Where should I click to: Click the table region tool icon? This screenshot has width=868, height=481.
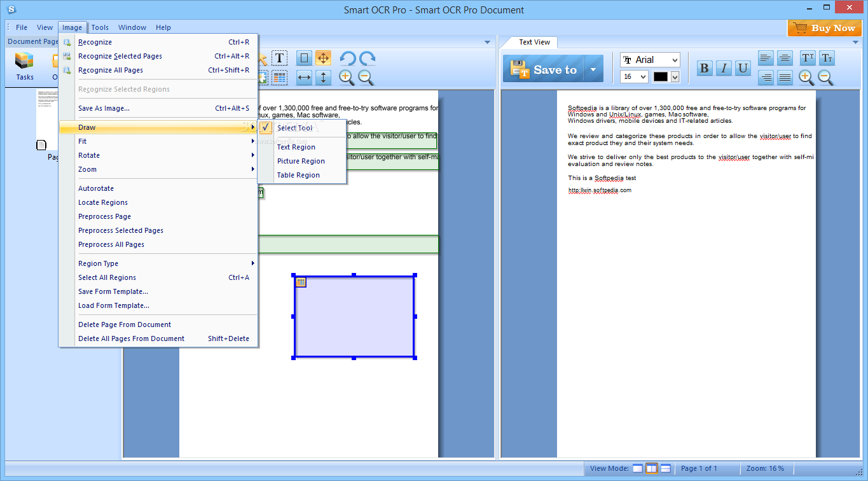[280, 78]
